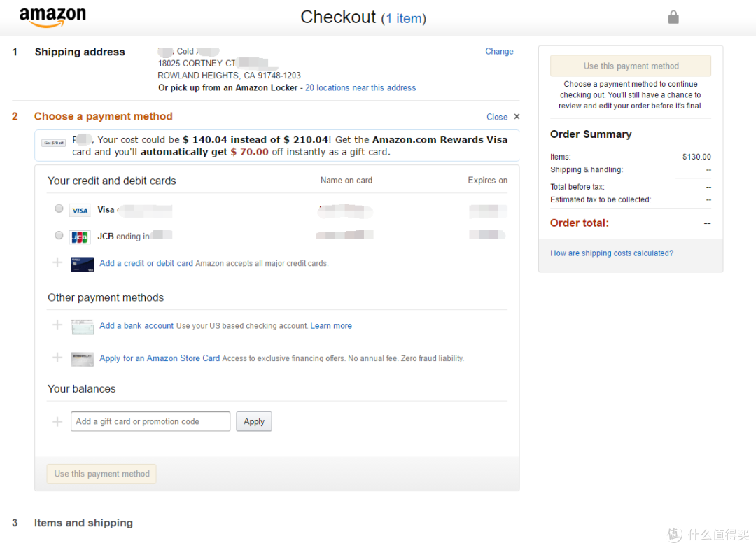Select the Visa card radio button
The image size is (756, 550).
click(x=59, y=209)
